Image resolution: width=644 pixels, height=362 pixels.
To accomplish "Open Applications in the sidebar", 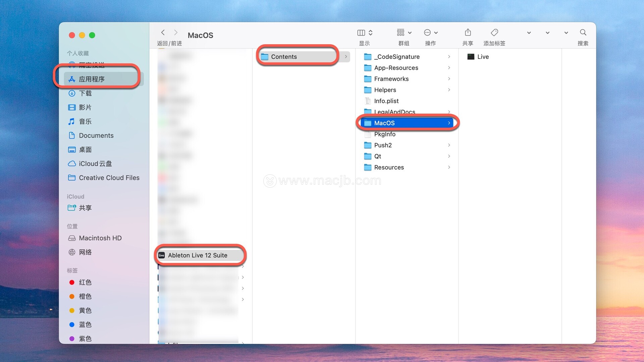I will point(92,79).
